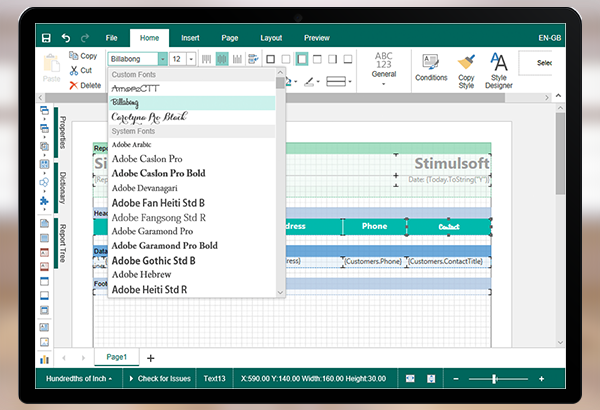
Task: Expand the font size dropdown showing 12
Action: pos(190,59)
